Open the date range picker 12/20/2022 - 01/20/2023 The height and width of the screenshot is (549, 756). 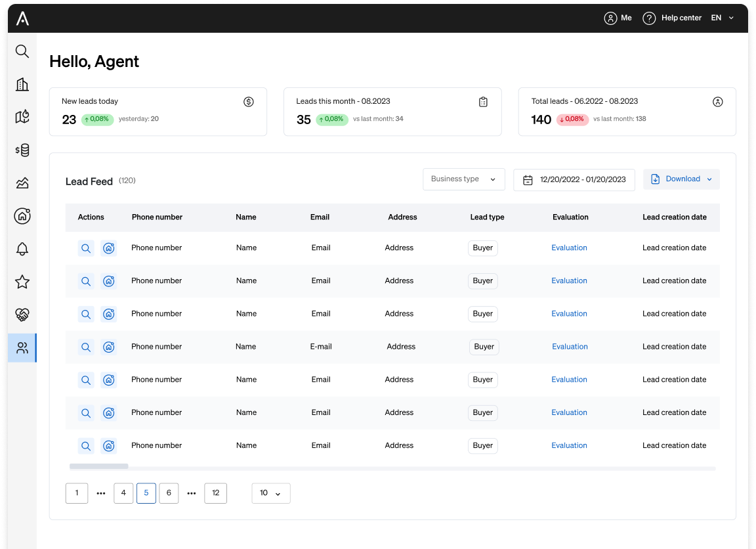point(574,179)
